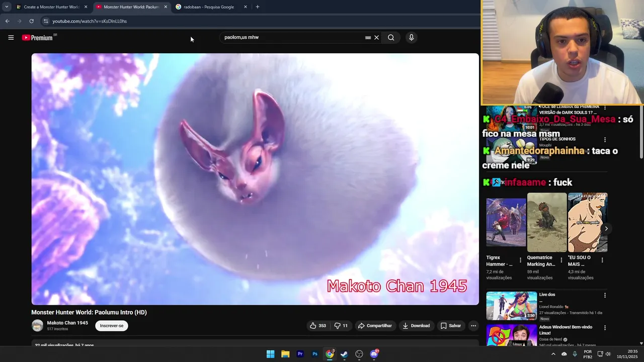Open the tab search dropdown in Chrome

point(7,7)
